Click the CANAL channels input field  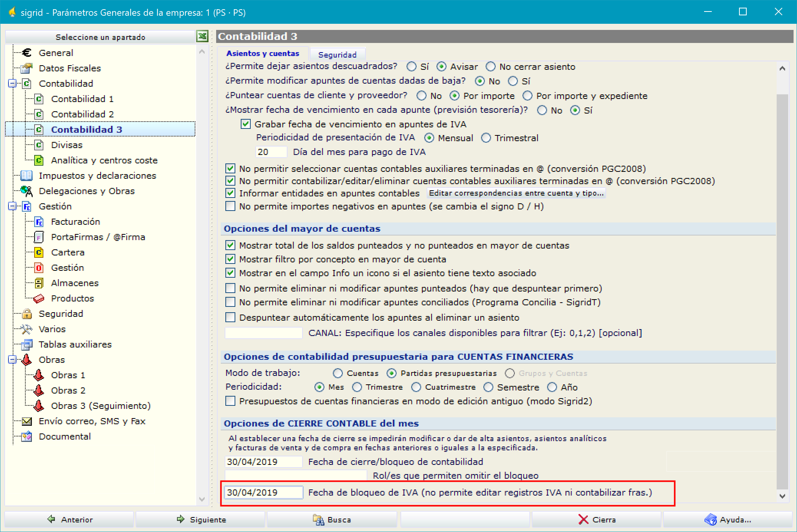264,333
